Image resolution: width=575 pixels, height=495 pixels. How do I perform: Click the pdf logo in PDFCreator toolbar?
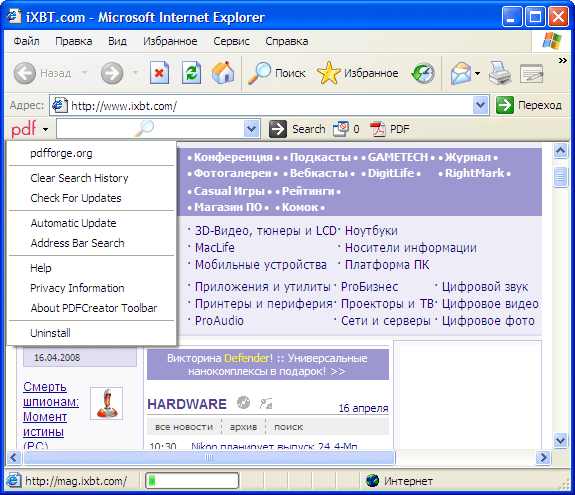click(x=24, y=129)
